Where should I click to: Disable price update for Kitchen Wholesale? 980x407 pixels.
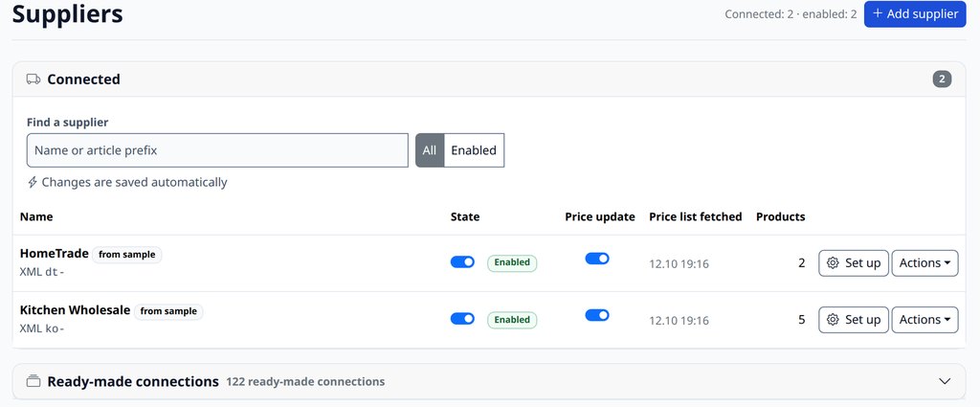pos(597,315)
